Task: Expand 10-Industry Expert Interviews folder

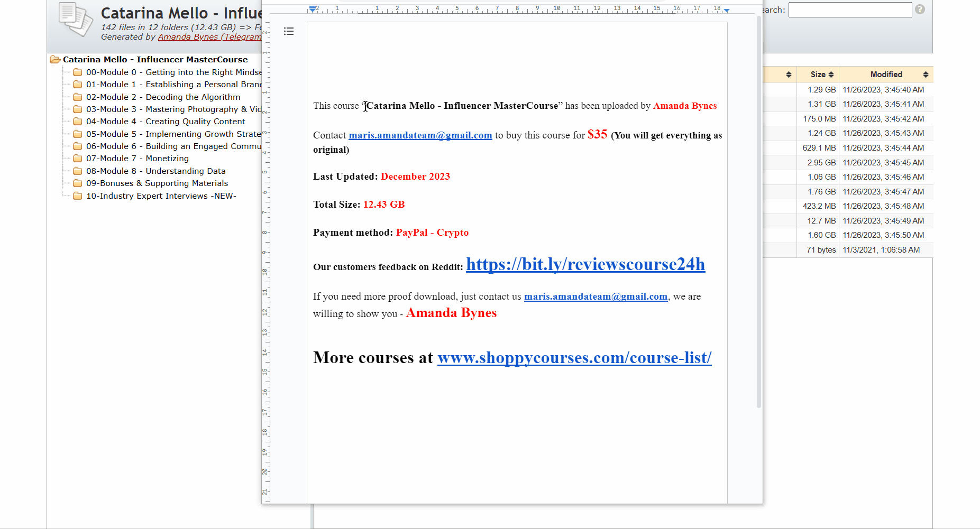Action: tap(161, 196)
